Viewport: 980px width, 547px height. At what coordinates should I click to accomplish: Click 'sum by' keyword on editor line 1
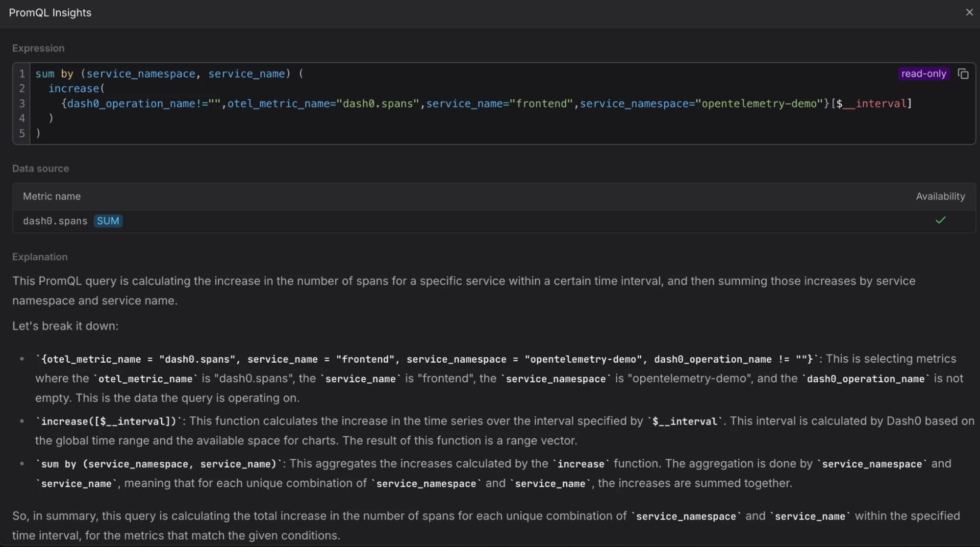coord(54,74)
